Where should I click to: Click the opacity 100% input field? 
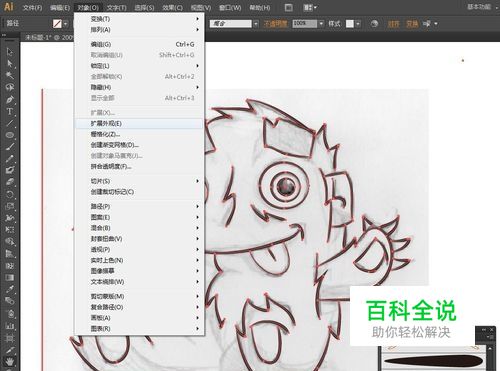(x=305, y=24)
